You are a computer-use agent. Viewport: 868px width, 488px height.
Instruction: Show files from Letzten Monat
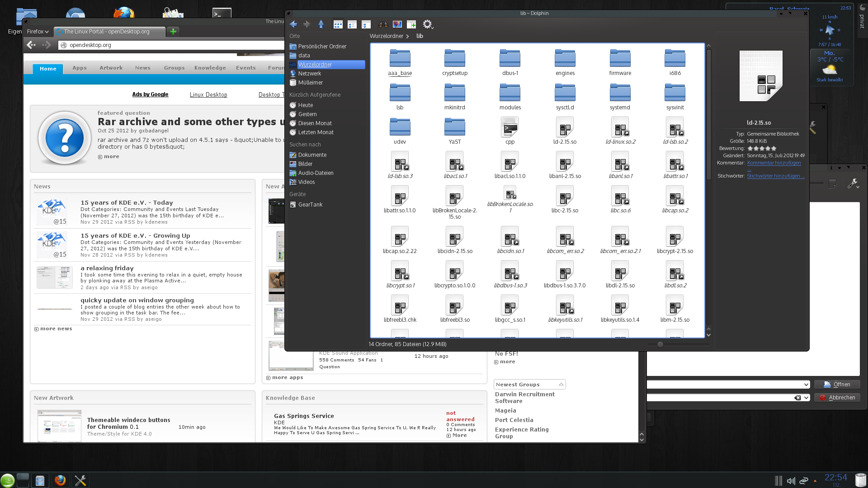(316, 132)
